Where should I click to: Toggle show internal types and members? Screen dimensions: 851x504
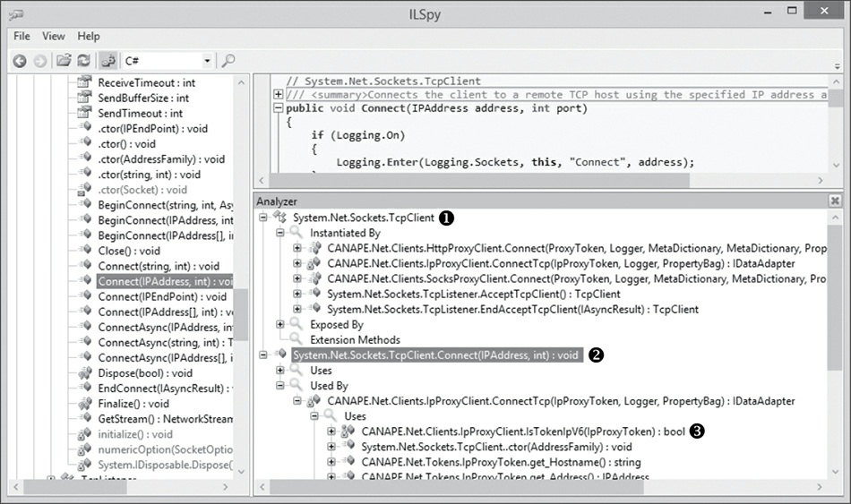pos(108,60)
